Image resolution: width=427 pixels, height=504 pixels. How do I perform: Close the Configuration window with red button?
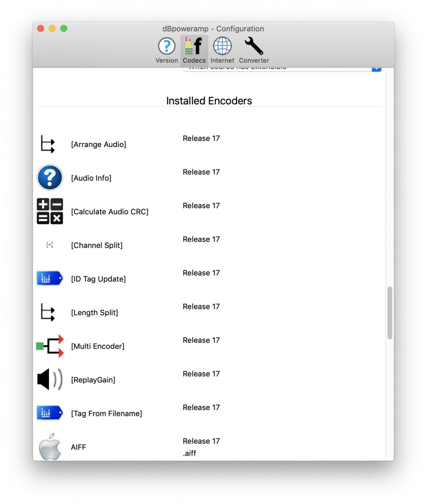pos(40,28)
